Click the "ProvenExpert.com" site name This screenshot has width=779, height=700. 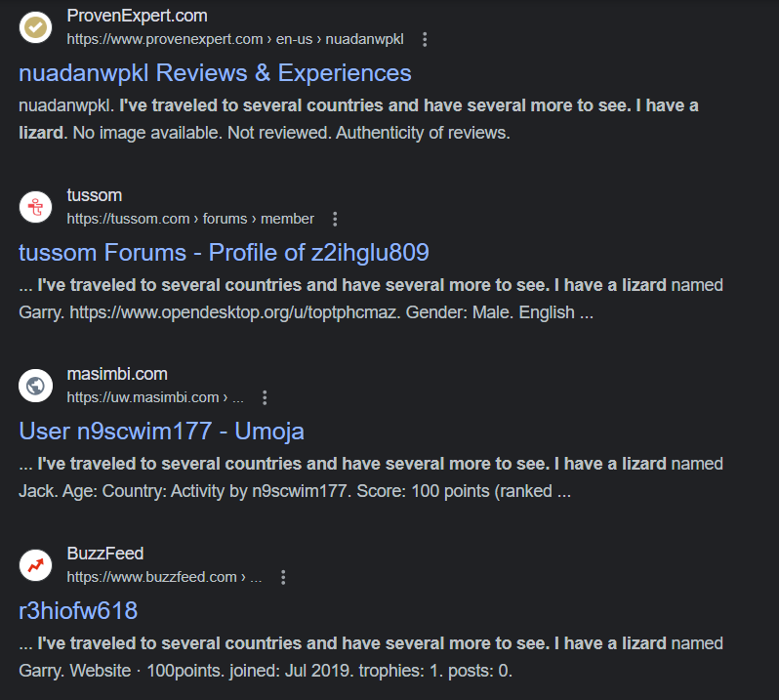(x=137, y=16)
